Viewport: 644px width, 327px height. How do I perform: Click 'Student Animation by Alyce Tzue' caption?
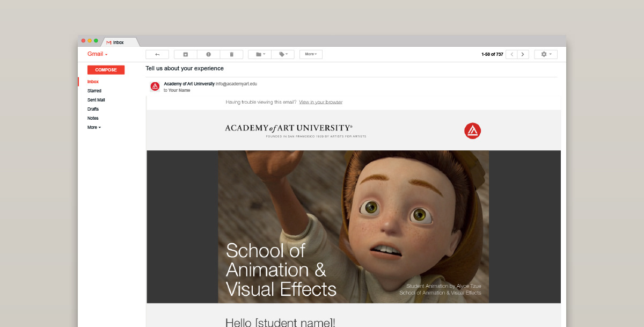pyautogui.click(x=444, y=286)
